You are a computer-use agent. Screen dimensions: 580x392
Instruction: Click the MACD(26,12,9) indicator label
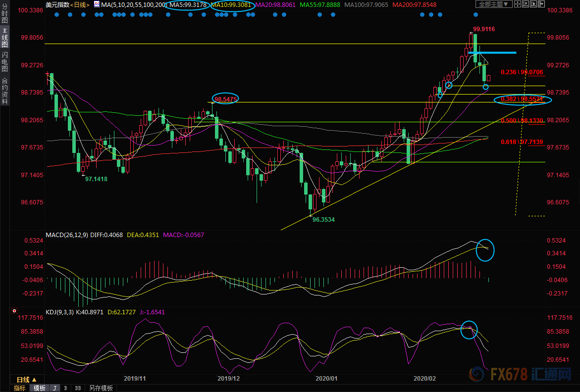[67, 235]
